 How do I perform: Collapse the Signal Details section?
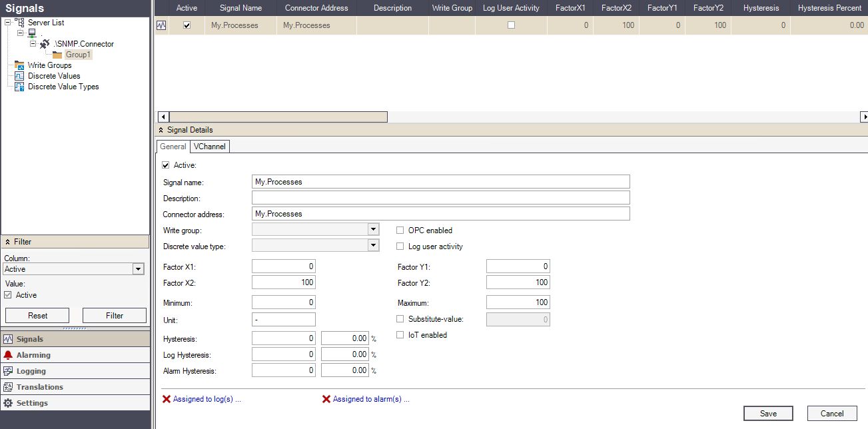pos(161,130)
